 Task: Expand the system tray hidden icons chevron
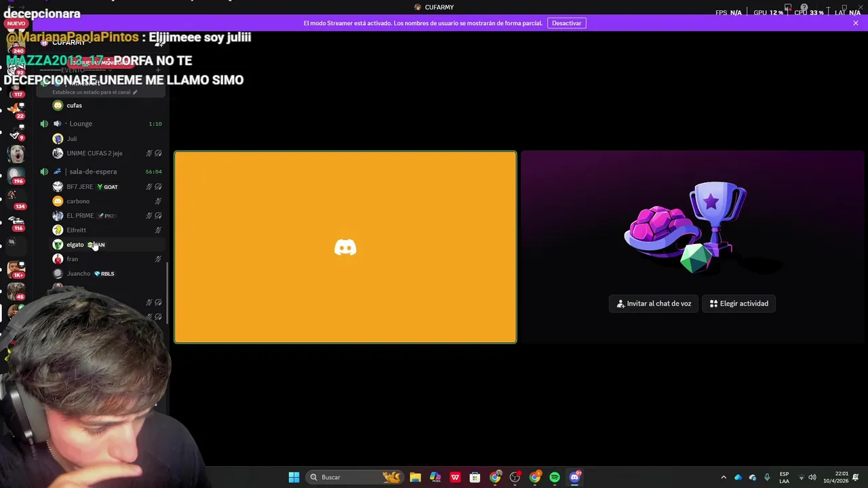tap(724, 477)
